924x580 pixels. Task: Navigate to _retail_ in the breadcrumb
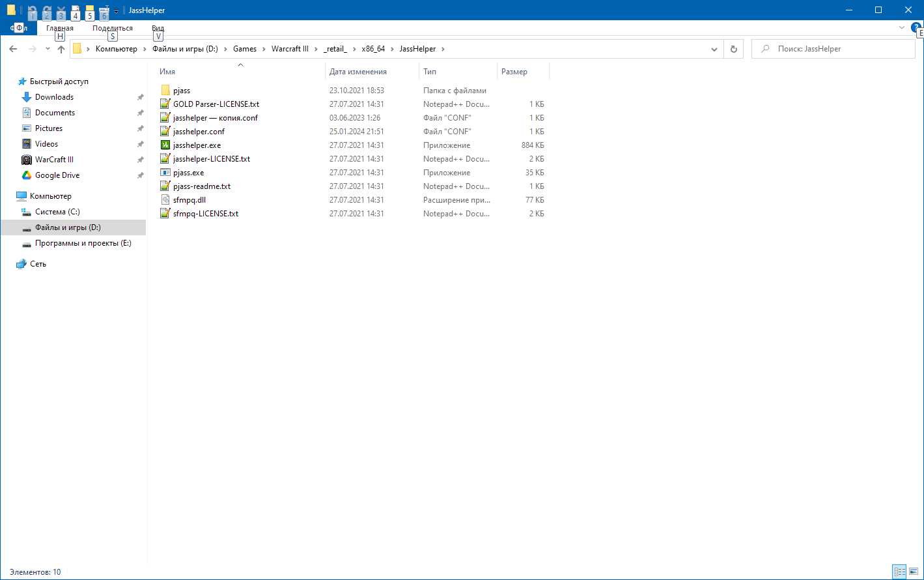[335, 49]
